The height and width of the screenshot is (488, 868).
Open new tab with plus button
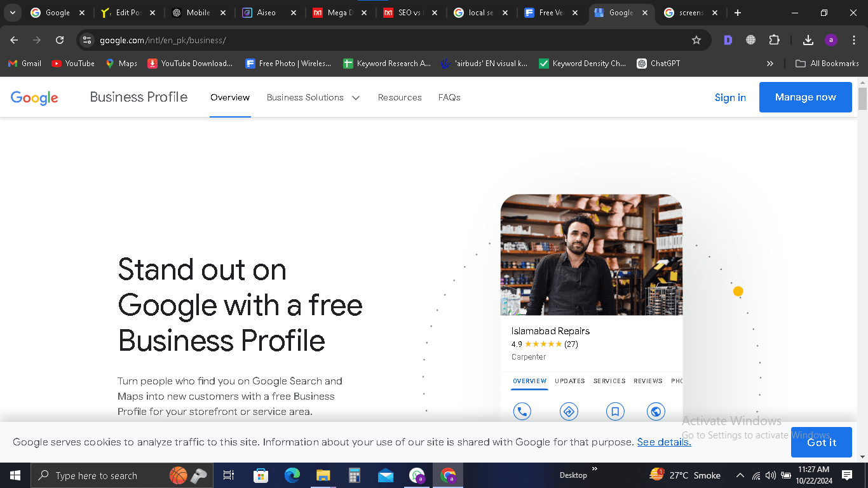click(x=737, y=13)
